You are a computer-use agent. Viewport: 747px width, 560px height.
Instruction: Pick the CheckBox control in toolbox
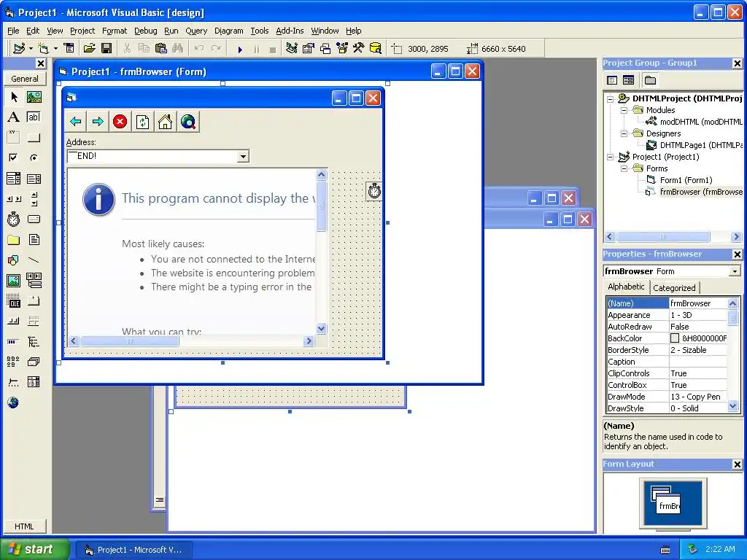pyautogui.click(x=14, y=157)
